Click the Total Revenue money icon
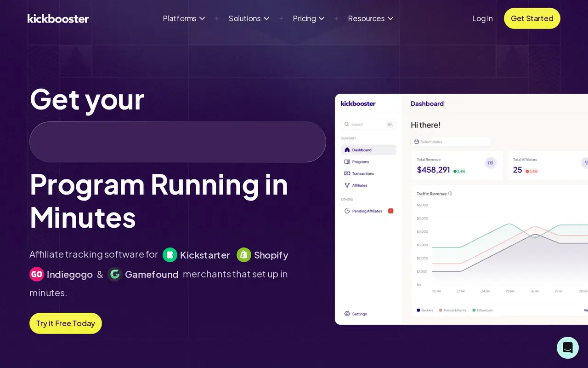 tap(491, 162)
